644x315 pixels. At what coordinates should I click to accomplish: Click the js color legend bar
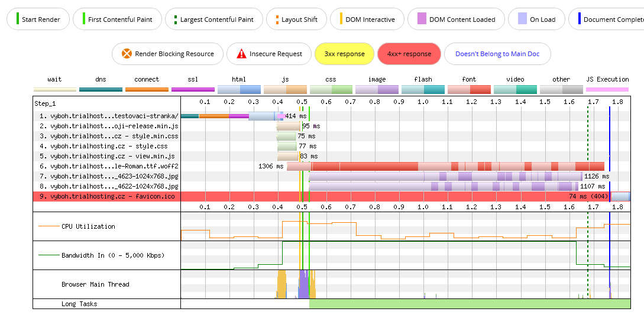pos(285,89)
